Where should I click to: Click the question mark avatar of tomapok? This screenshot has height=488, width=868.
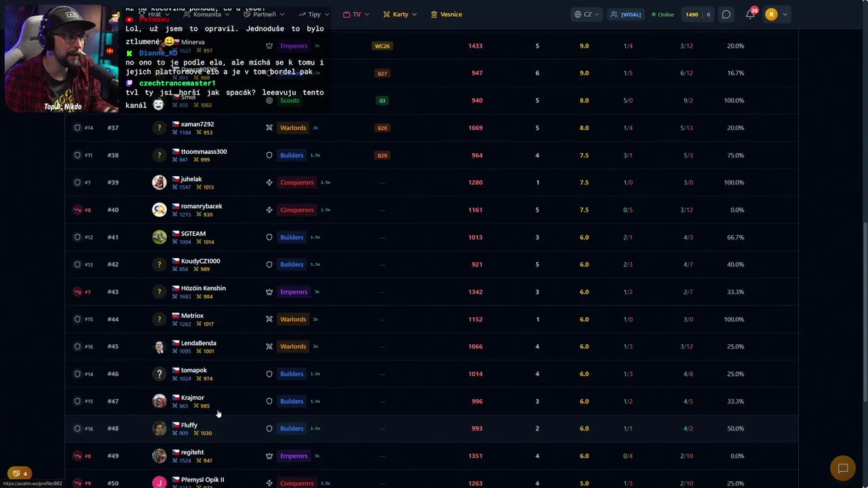pos(159,373)
